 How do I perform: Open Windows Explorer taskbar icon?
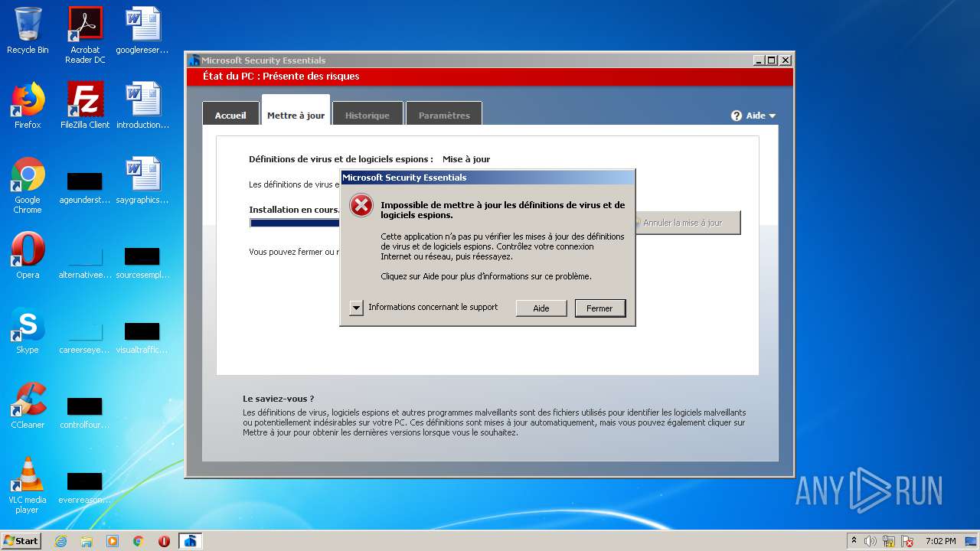click(x=87, y=541)
